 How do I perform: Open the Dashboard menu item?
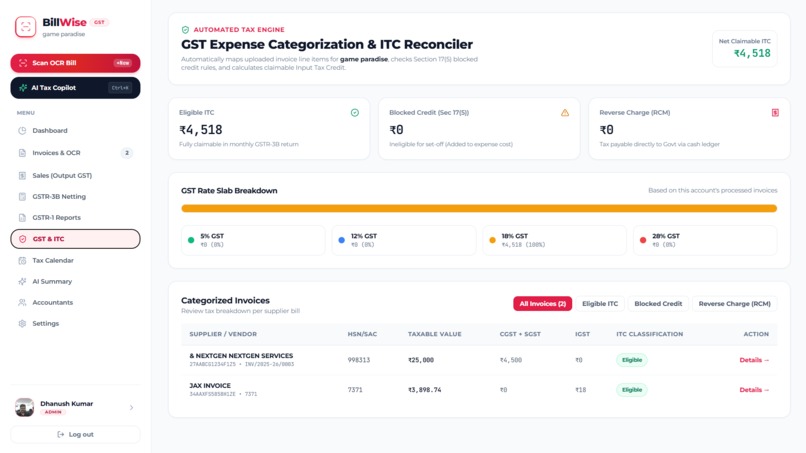click(75, 131)
